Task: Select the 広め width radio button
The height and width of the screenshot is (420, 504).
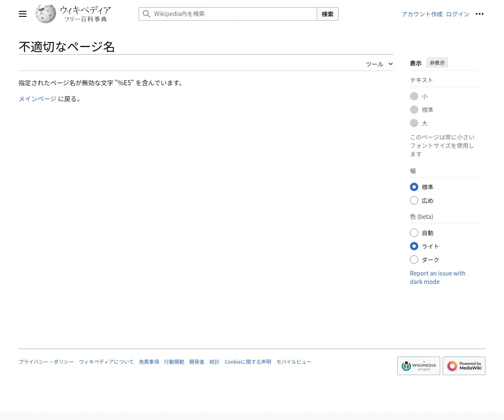Action: 414,200
